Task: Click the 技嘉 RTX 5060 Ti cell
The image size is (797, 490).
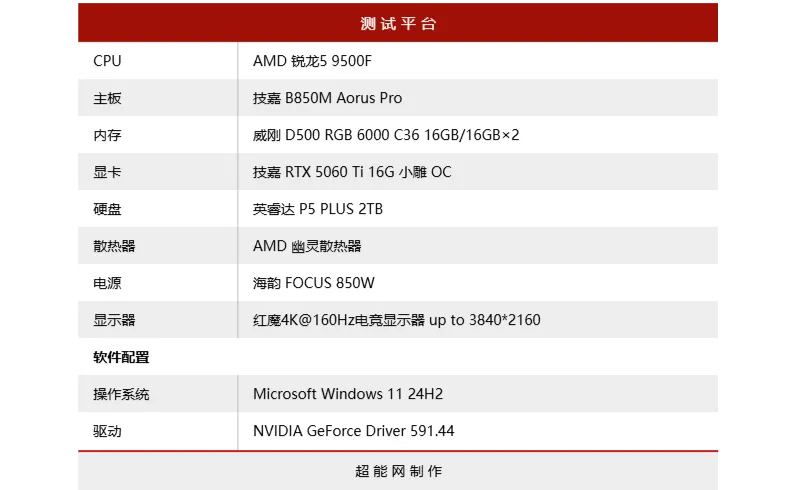Action: click(x=352, y=172)
